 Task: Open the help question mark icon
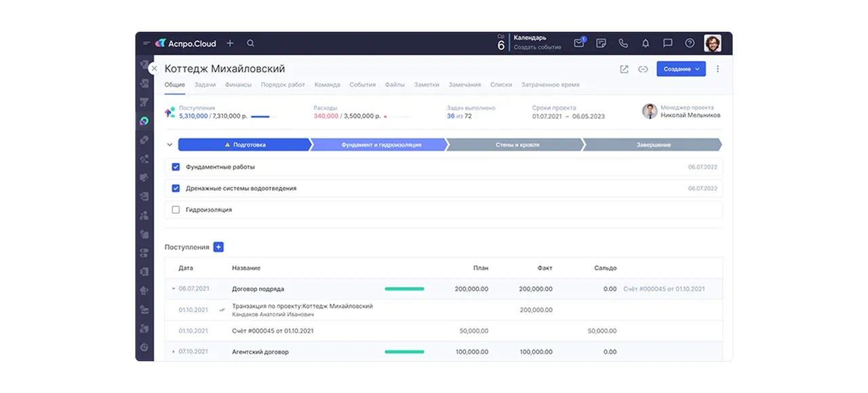(x=690, y=43)
